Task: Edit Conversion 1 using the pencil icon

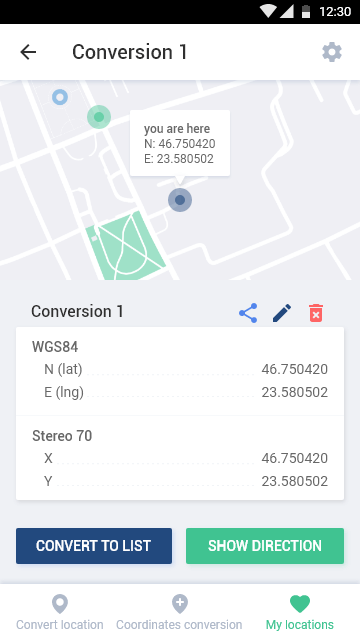Action: 282,313
